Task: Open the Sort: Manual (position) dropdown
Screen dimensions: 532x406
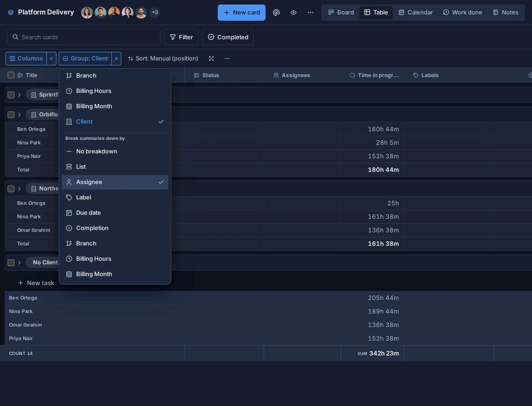Action: (x=163, y=58)
